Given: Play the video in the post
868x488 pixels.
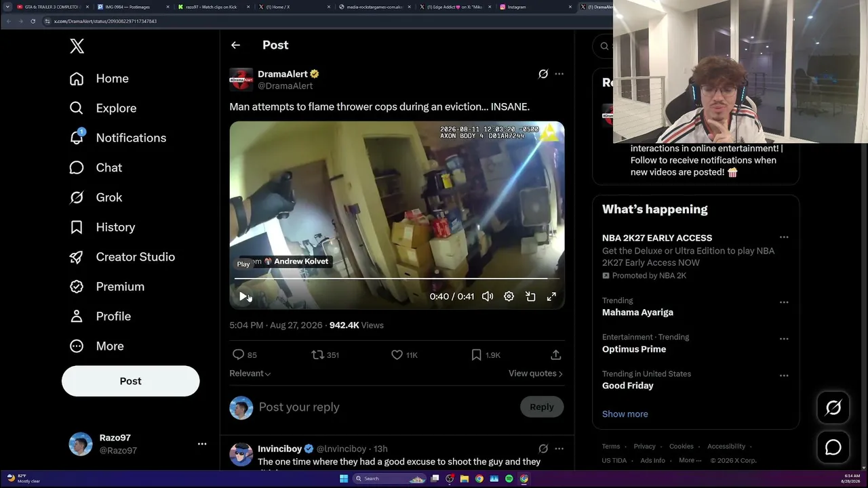Looking at the screenshot, I should tap(243, 296).
